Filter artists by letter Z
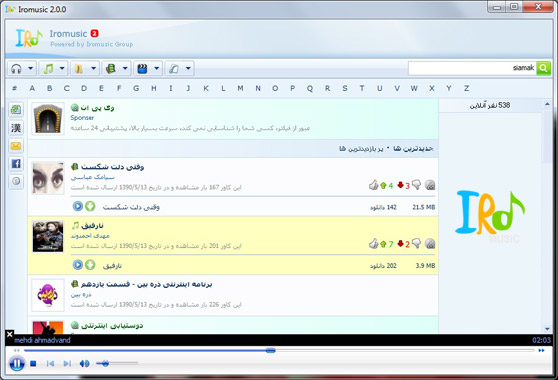 pos(466,88)
